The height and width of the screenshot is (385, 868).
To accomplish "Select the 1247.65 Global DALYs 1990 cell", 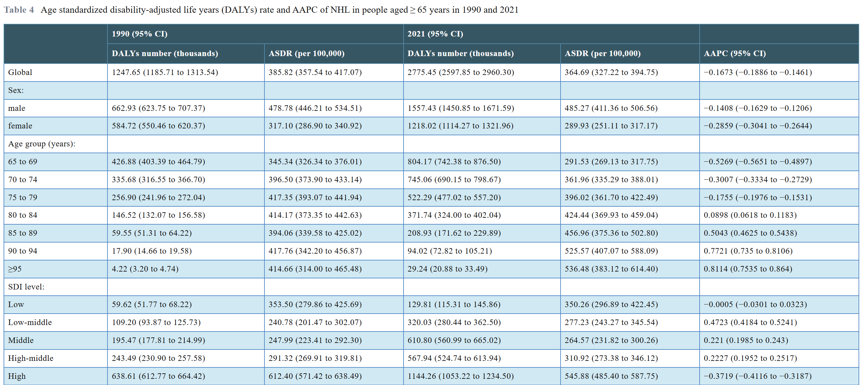I will [x=165, y=72].
